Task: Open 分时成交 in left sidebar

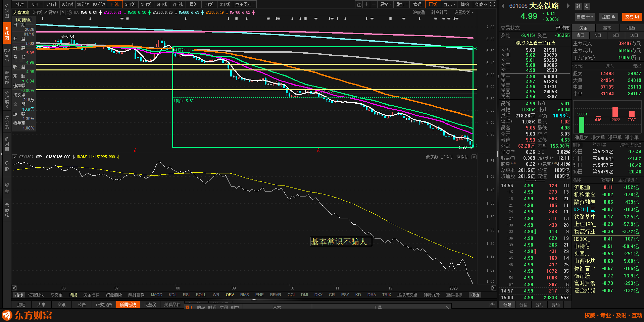Action: (x=7, y=99)
